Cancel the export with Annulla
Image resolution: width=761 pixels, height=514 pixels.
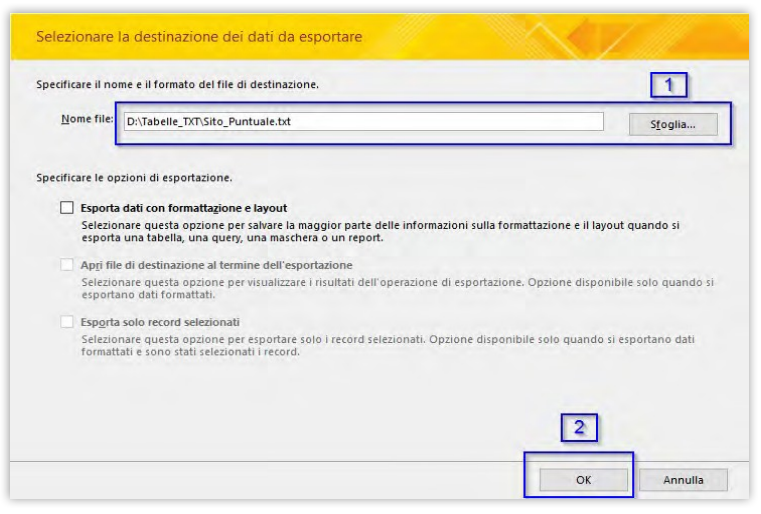683,480
